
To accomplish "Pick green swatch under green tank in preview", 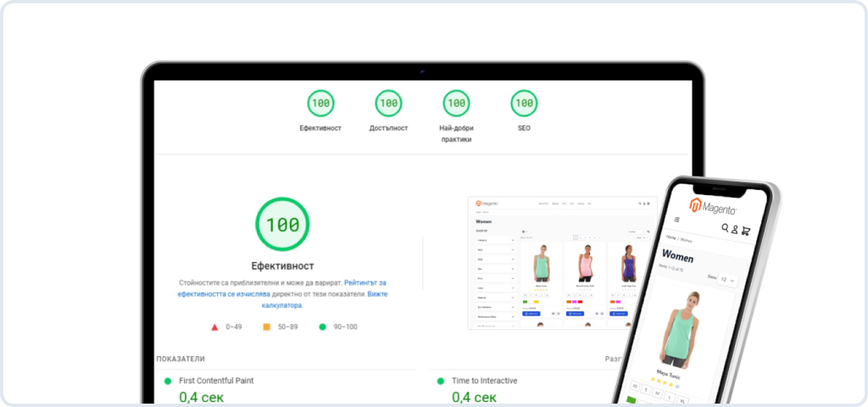I will pos(525,302).
